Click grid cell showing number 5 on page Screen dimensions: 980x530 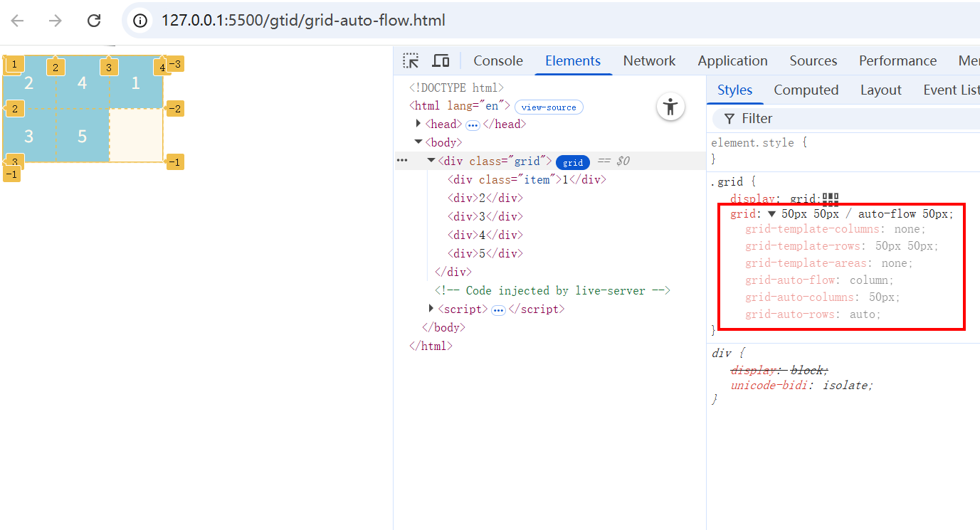click(x=83, y=135)
